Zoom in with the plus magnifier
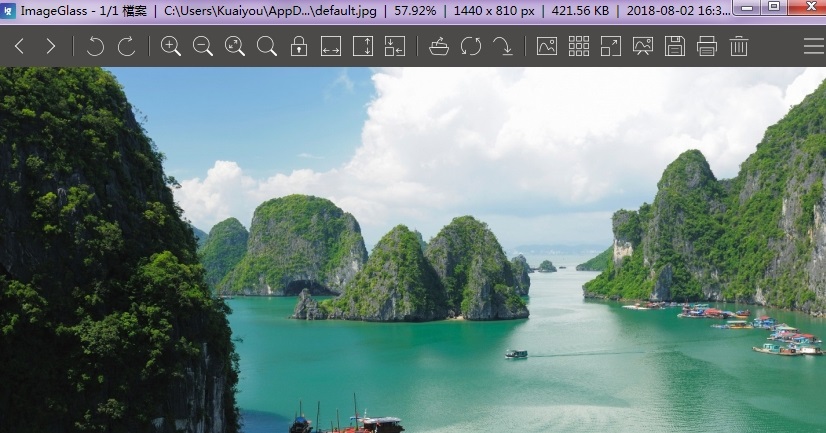This screenshot has width=826, height=433. click(x=171, y=46)
